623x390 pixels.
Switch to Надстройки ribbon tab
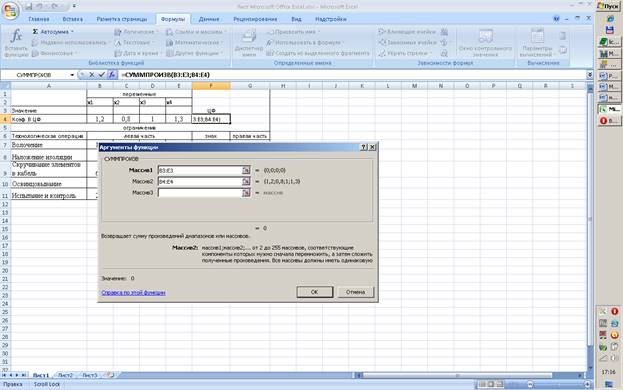coord(331,19)
